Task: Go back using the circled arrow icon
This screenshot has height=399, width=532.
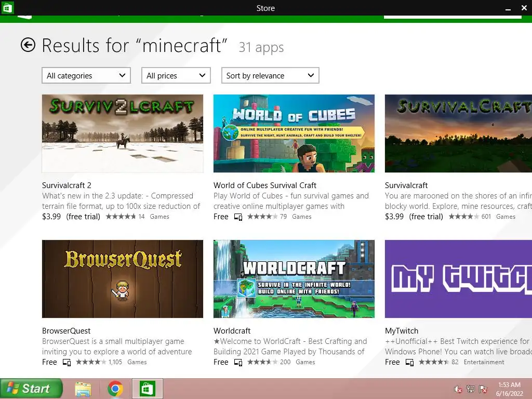Action: pyautogui.click(x=28, y=45)
